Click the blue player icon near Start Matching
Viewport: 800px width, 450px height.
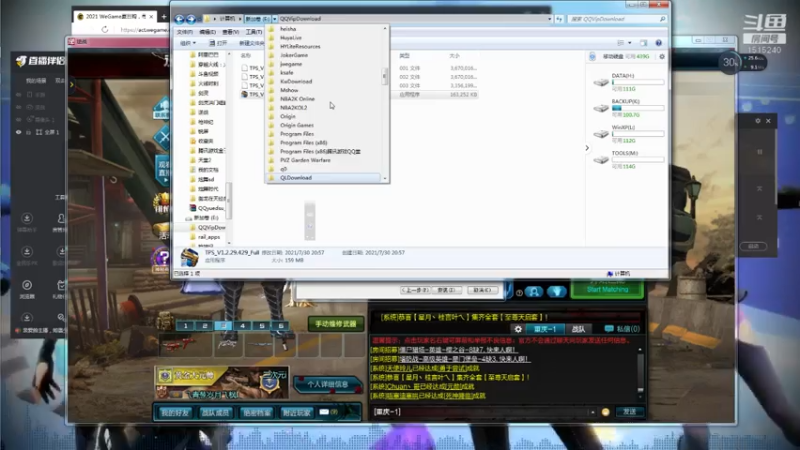pos(534,291)
